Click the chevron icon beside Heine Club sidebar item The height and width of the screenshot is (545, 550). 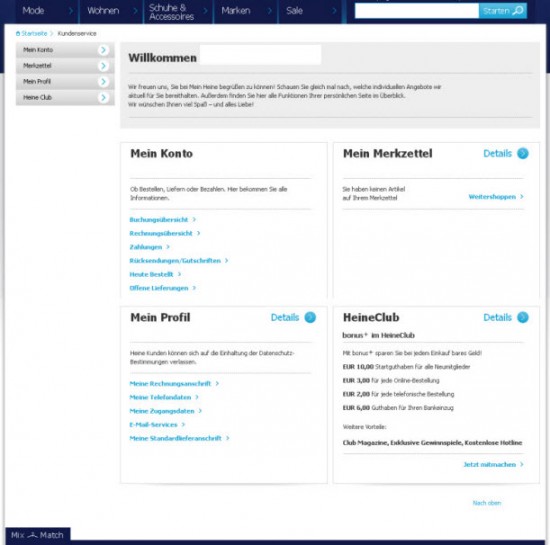click(x=103, y=97)
